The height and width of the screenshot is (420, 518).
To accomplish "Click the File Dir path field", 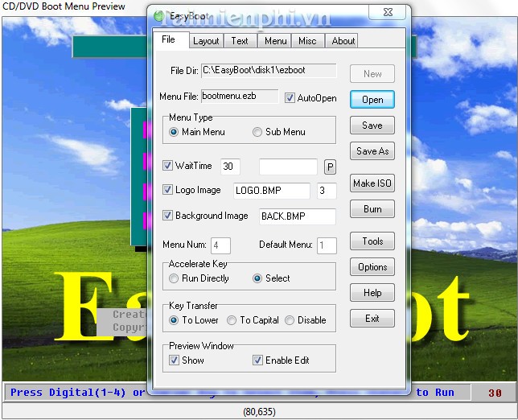I will [269, 70].
